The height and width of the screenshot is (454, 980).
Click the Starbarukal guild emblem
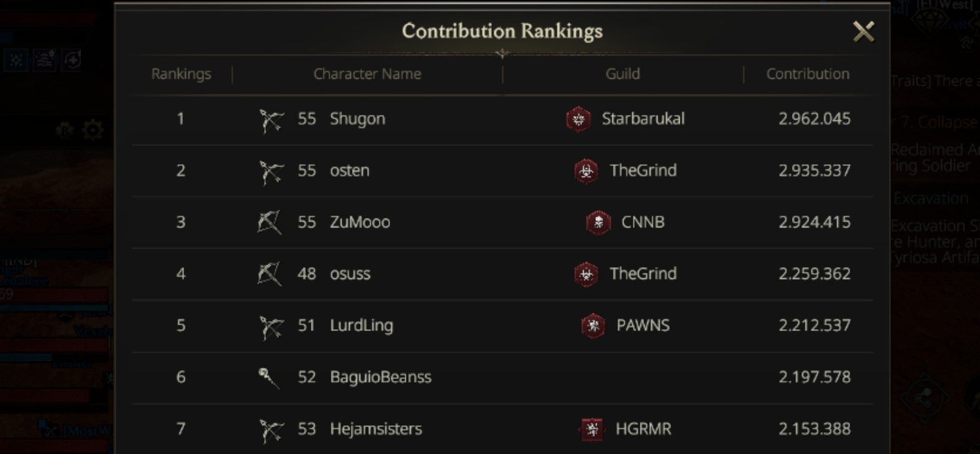pos(579,119)
